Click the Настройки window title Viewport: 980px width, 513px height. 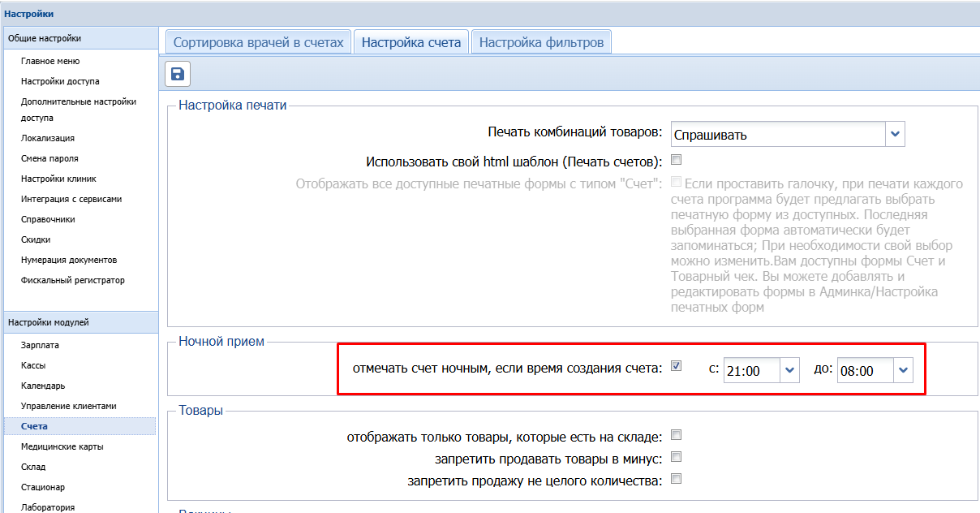28,14
